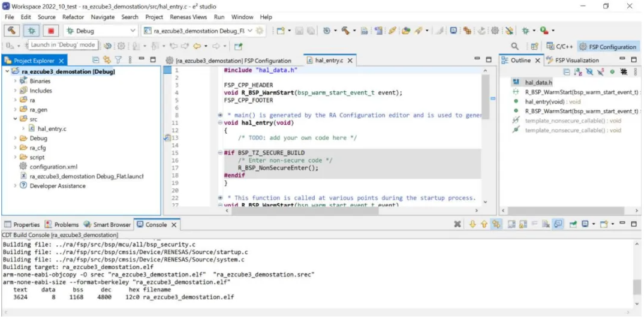644x319 pixels.
Task: Click the Open Perspective icon
Action: (534, 46)
